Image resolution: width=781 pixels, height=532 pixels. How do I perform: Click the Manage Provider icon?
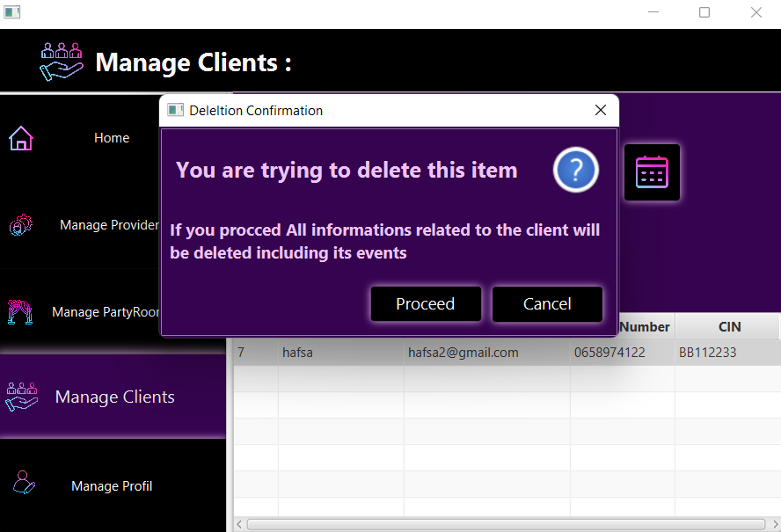click(x=20, y=225)
